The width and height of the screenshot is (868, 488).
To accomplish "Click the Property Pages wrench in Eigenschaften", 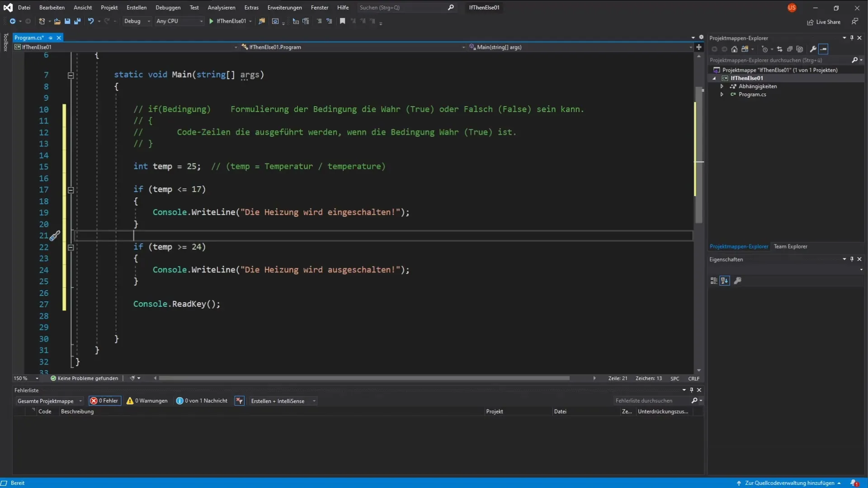I will click(738, 281).
